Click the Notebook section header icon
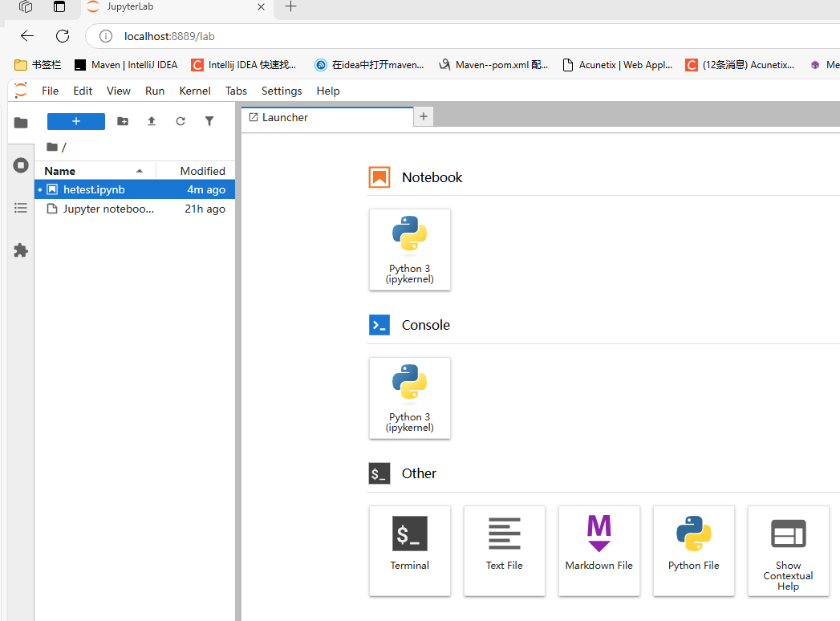840x621 pixels. [379, 177]
